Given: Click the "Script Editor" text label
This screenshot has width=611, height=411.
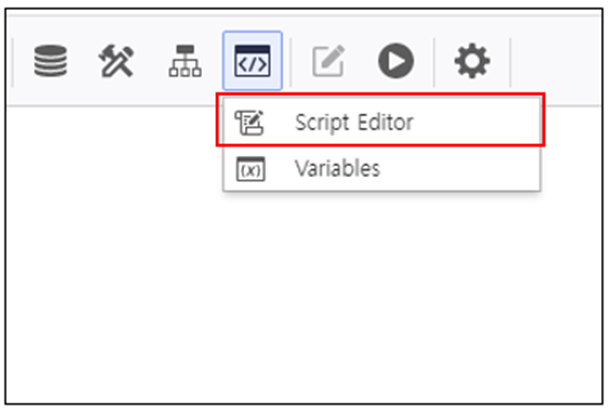Looking at the screenshot, I should click(x=354, y=122).
